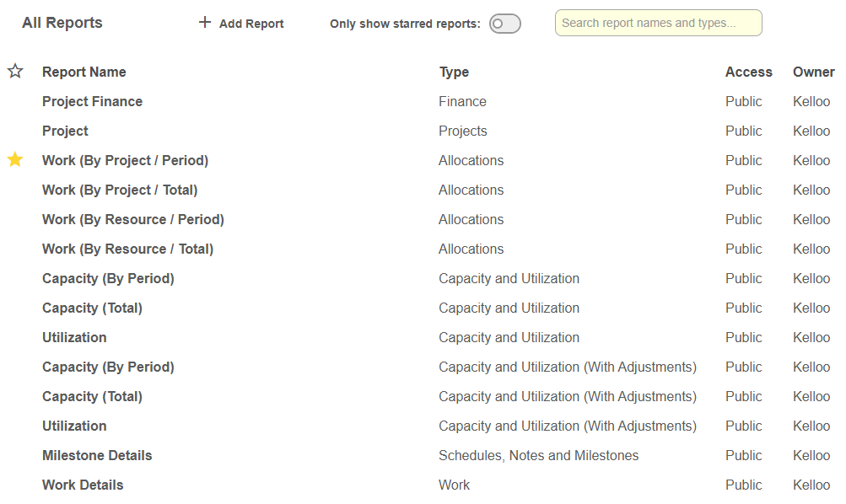Click the plus icon beside Add Report
Screen dimensions: 846x504
click(x=204, y=22)
